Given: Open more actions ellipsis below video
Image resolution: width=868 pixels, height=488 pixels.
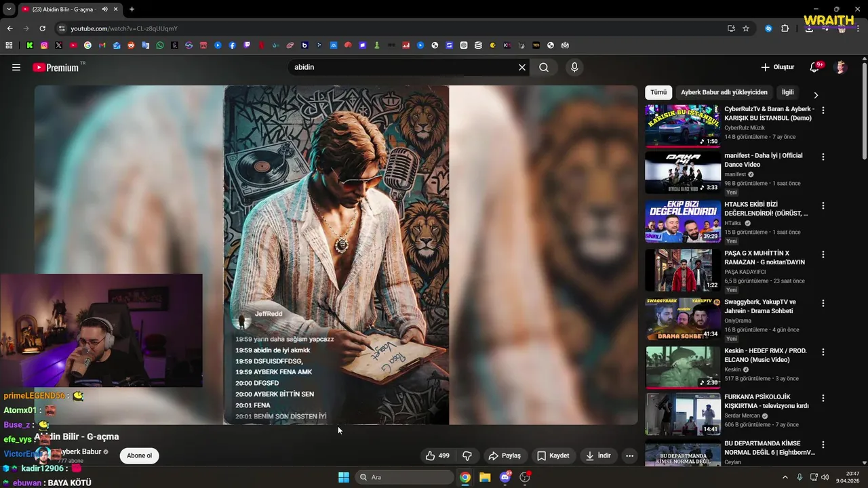Looking at the screenshot, I should coord(629,455).
